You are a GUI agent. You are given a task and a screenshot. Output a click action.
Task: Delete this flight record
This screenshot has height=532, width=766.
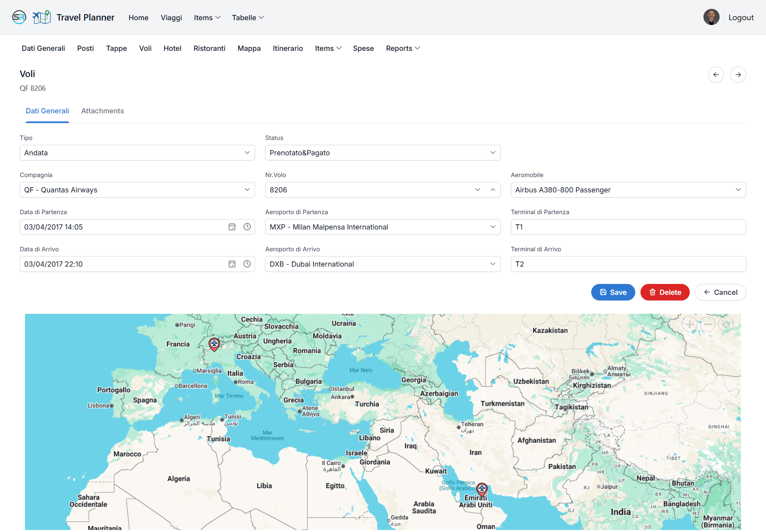(665, 292)
